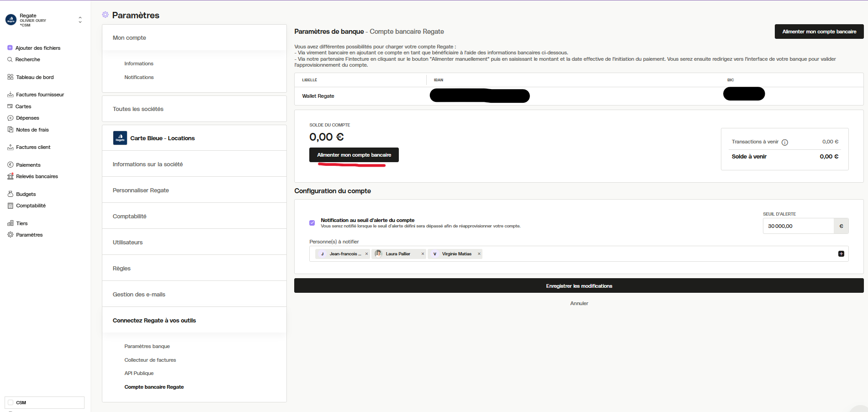Remove Laura Pallier from notified persons

click(423, 254)
